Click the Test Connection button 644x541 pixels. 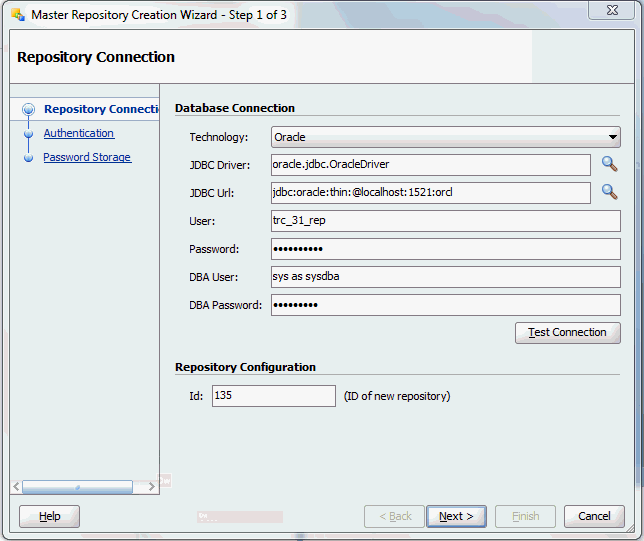(568, 333)
